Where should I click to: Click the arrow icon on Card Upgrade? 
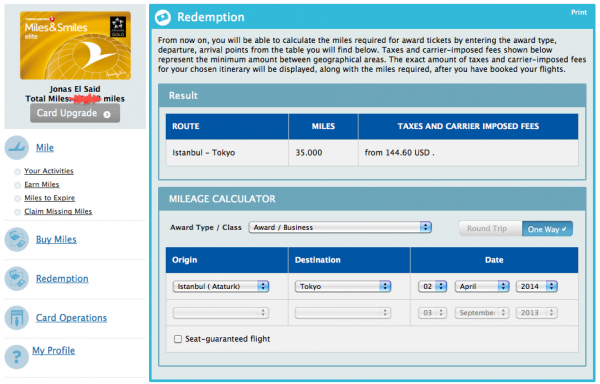click(x=107, y=114)
